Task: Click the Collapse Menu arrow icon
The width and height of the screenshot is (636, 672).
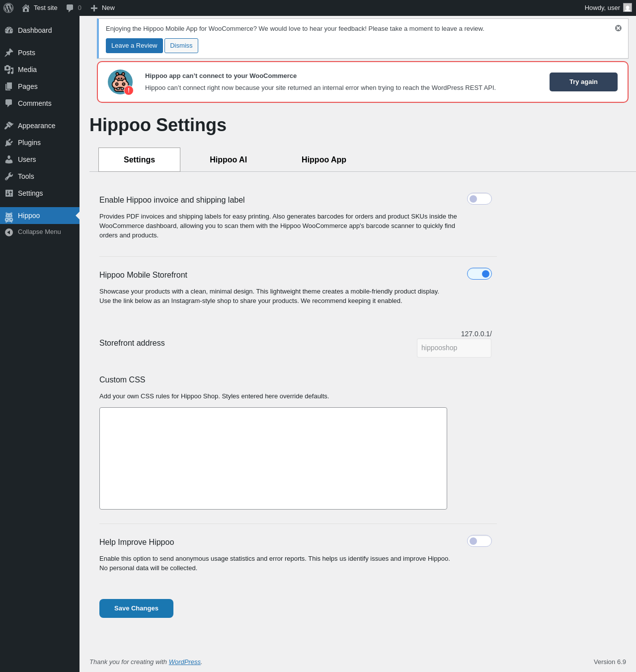Action: tap(9, 232)
